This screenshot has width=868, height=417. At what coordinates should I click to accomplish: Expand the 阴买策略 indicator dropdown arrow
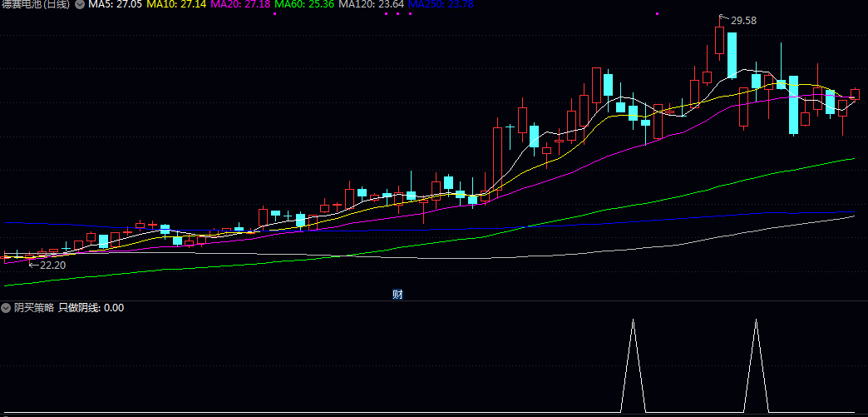click(6, 308)
